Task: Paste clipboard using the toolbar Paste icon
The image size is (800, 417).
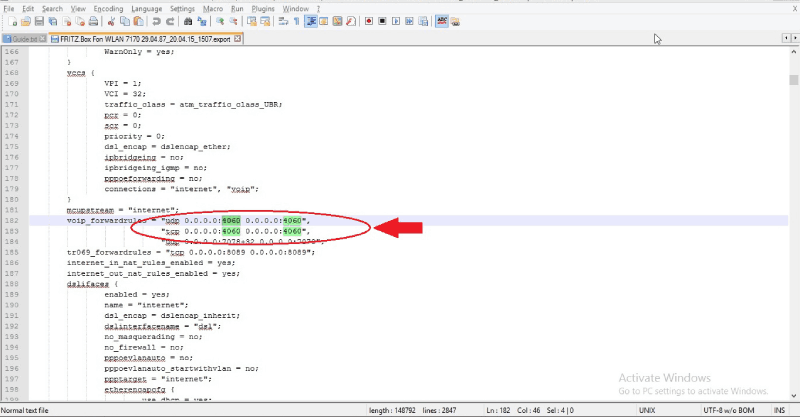Action: click(138, 21)
